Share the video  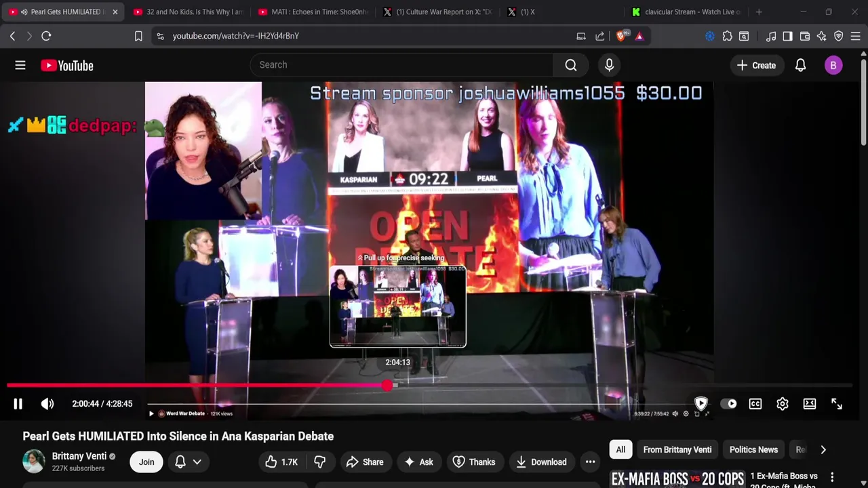(x=365, y=462)
